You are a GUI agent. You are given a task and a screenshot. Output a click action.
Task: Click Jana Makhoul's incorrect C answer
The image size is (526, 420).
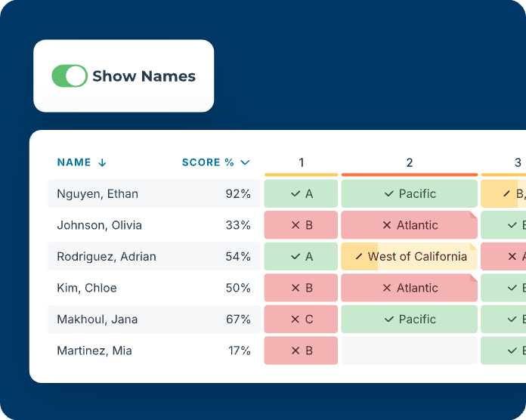tap(301, 320)
